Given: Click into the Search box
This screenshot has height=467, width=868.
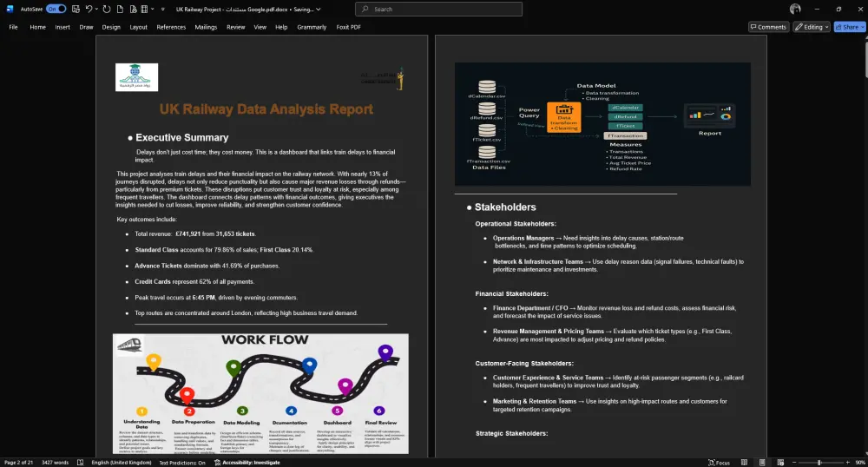Looking at the screenshot, I should [438, 9].
